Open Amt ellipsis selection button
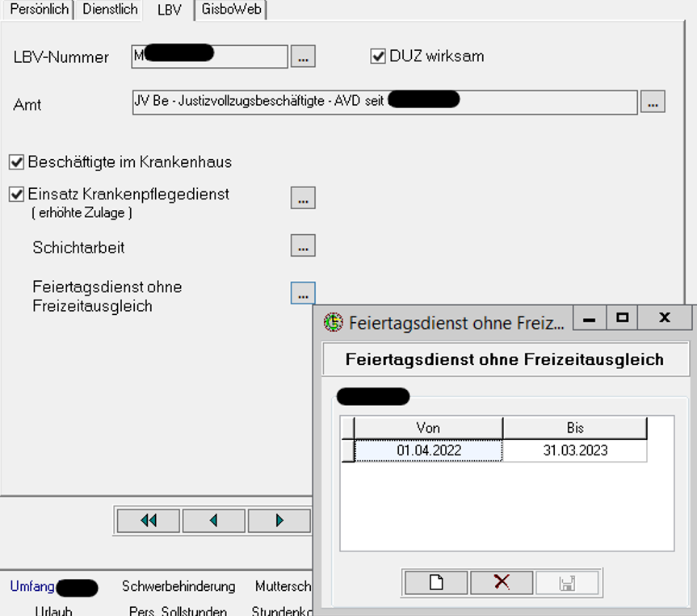Screen dimensions: 697x616 653,102
